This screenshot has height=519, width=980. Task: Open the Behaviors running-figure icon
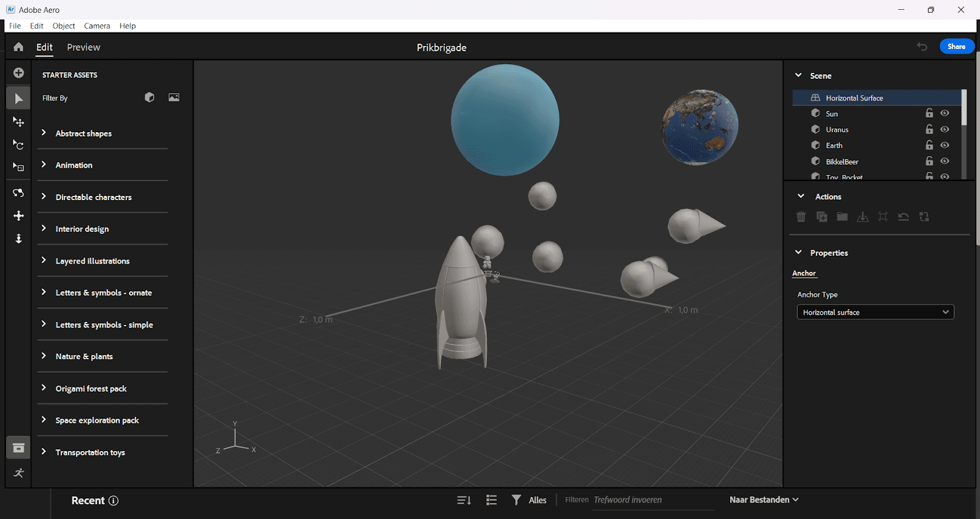(x=18, y=473)
